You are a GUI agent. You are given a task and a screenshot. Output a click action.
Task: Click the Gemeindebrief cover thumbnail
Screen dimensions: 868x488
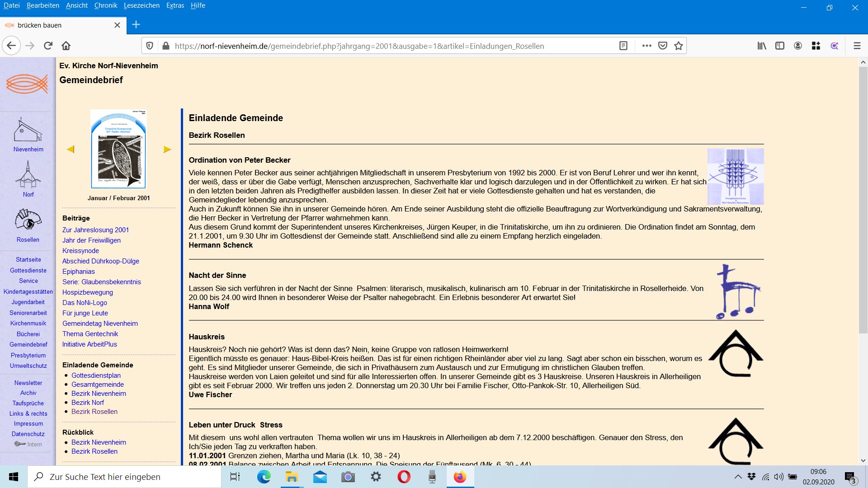coord(118,149)
